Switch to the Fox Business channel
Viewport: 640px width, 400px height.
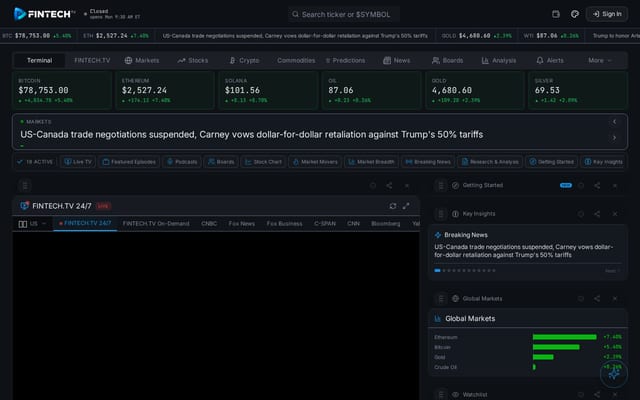coord(284,224)
